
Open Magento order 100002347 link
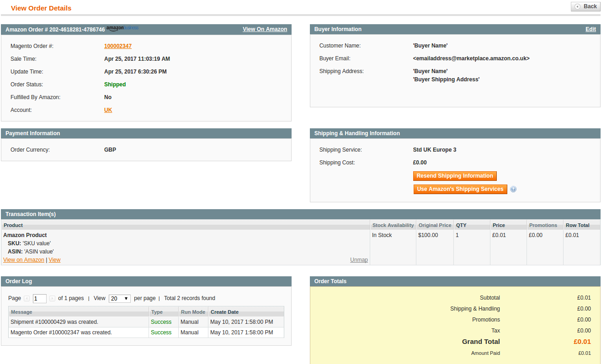pyautogui.click(x=118, y=46)
